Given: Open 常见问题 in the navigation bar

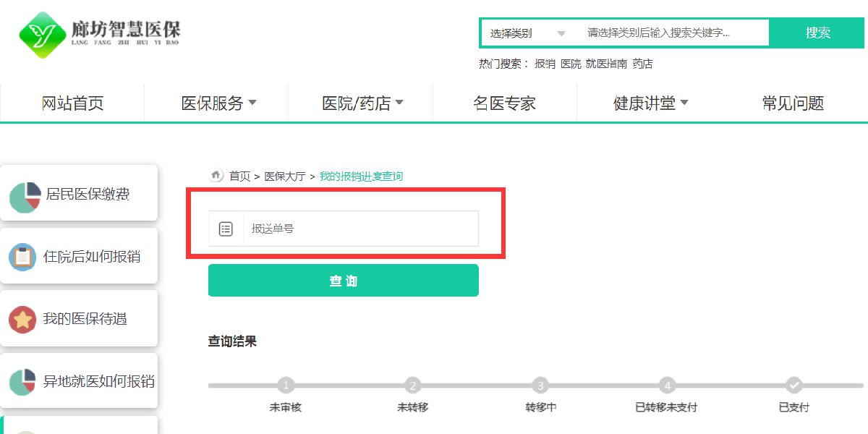Looking at the screenshot, I should point(793,103).
